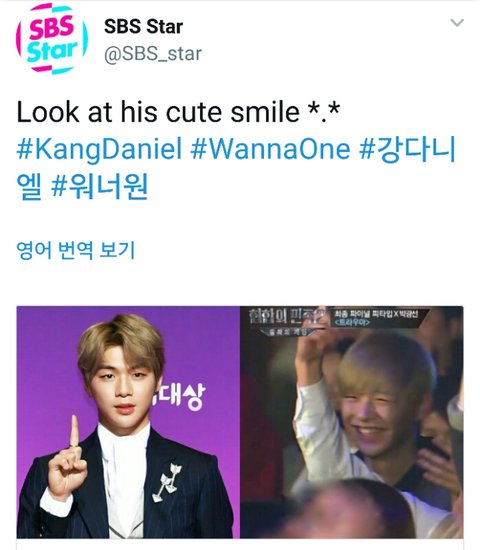Click the pink SBS text in logo
The image size is (480, 550).
click(51, 27)
